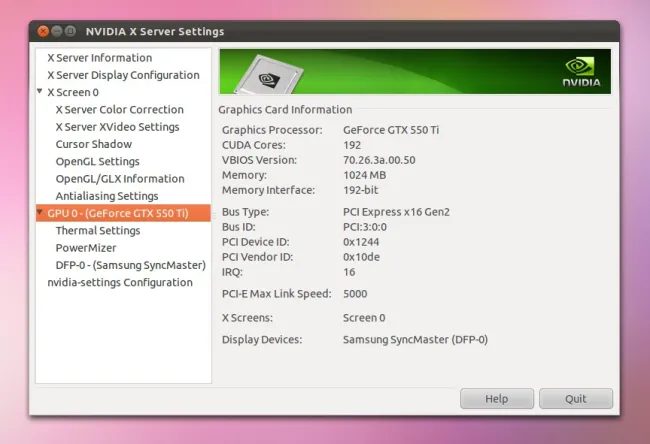Select DFP-0 Samsung SyncMaster display entry
Viewport: 650px width, 444px height.
click(x=130, y=265)
